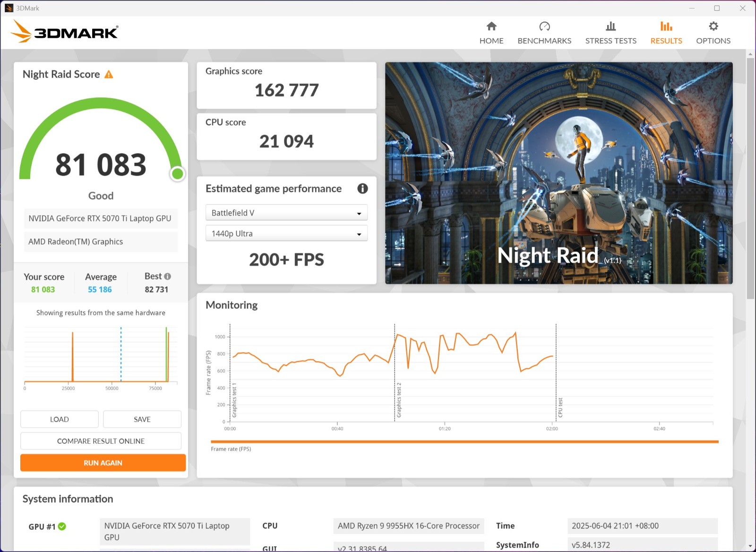Open the Home tab house icon

491,26
